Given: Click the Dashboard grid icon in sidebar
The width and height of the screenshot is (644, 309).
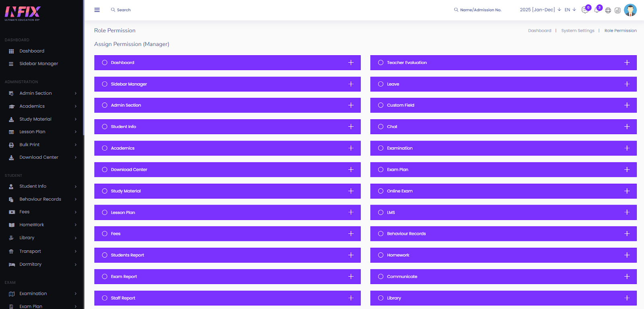Looking at the screenshot, I should pyautogui.click(x=11, y=51).
